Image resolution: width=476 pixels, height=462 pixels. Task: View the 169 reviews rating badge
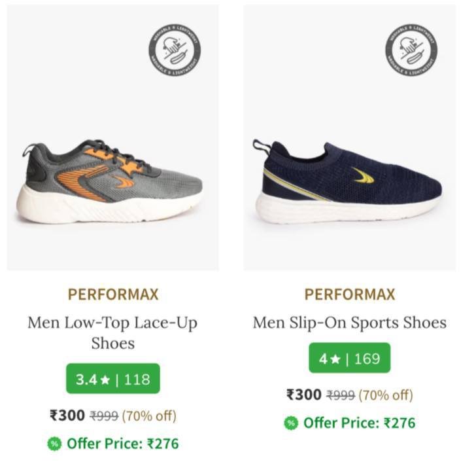coord(350,358)
